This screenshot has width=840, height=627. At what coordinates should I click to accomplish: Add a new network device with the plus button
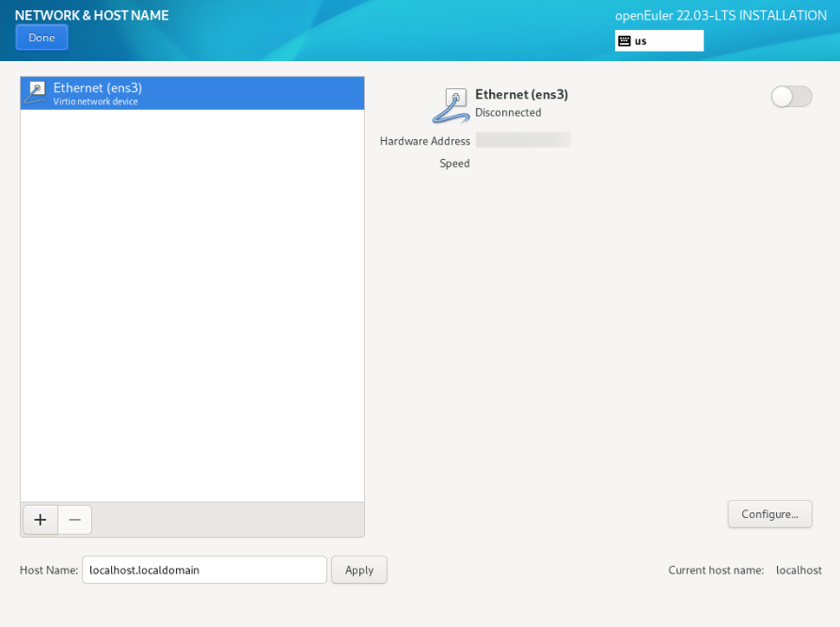click(40, 520)
